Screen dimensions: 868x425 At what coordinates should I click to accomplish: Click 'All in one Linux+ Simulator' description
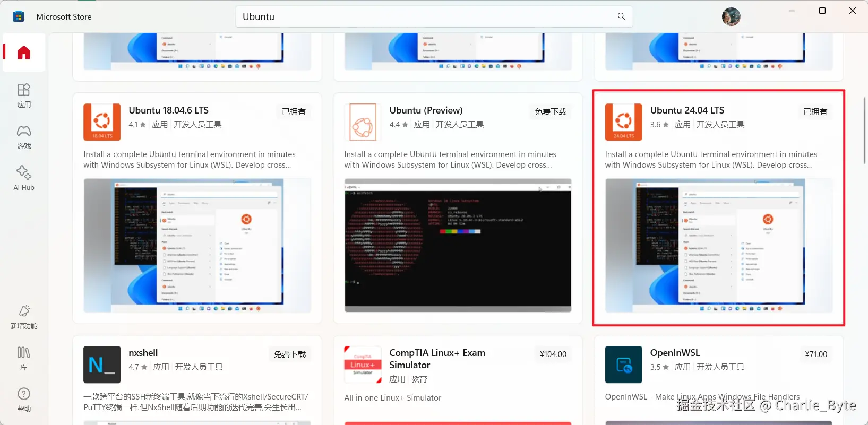pyautogui.click(x=393, y=398)
